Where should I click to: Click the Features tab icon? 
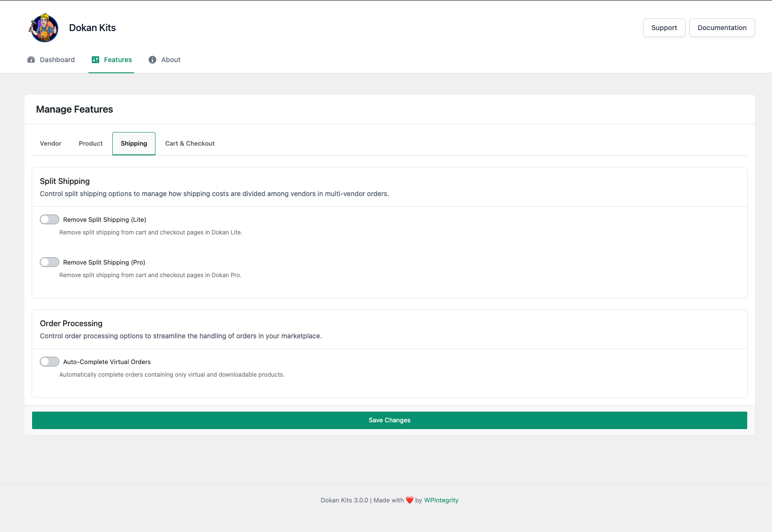point(95,60)
